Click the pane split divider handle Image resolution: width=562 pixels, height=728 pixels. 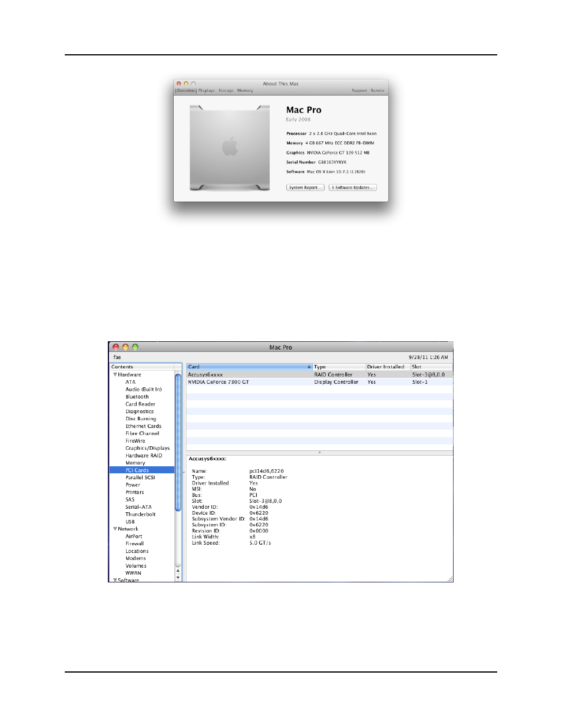pos(320,453)
